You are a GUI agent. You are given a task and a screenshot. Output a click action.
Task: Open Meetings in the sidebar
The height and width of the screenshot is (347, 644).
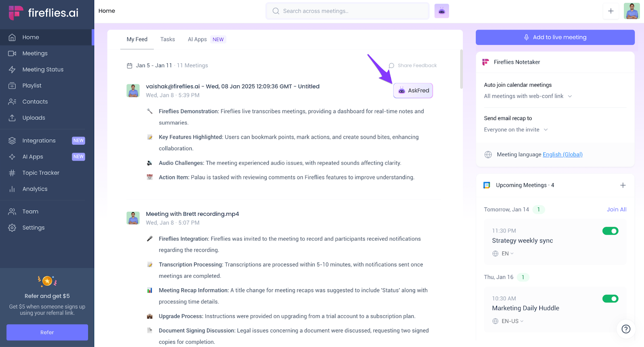[46, 53]
